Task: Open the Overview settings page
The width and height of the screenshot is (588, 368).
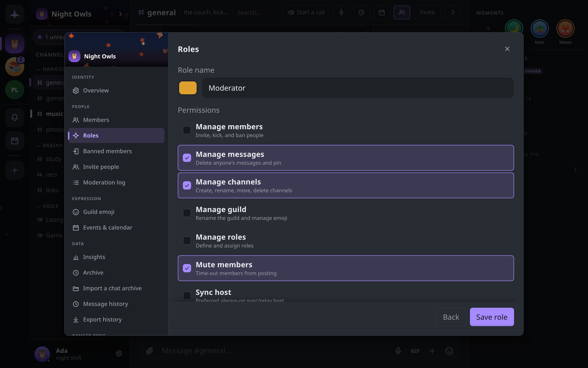Action: [116, 90]
